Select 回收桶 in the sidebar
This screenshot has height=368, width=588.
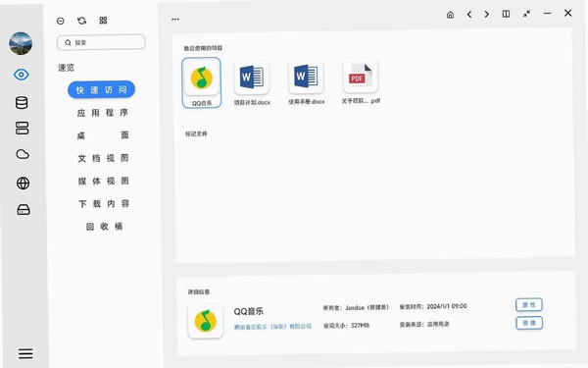[x=104, y=227]
